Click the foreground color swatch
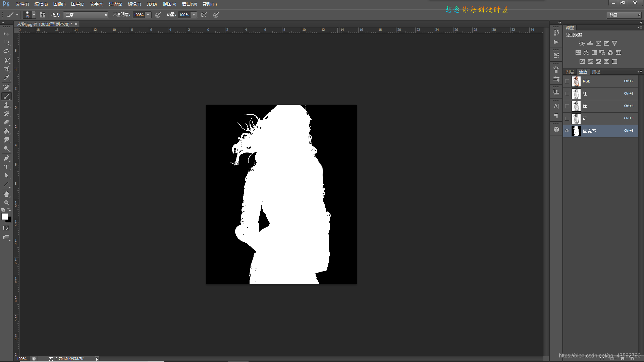644x362 pixels. tap(5, 217)
